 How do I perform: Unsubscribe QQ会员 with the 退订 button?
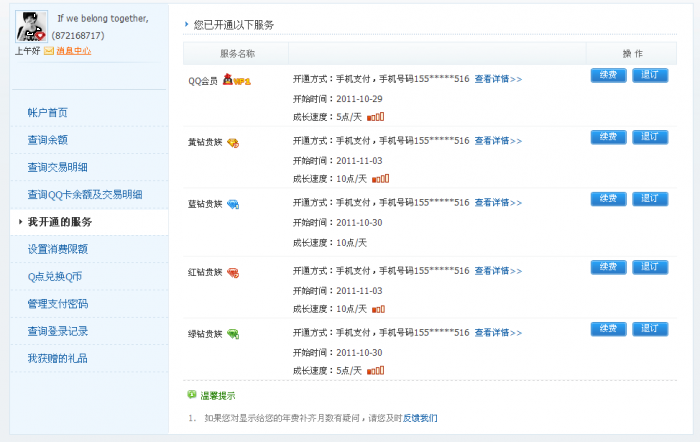pyautogui.click(x=650, y=75)
